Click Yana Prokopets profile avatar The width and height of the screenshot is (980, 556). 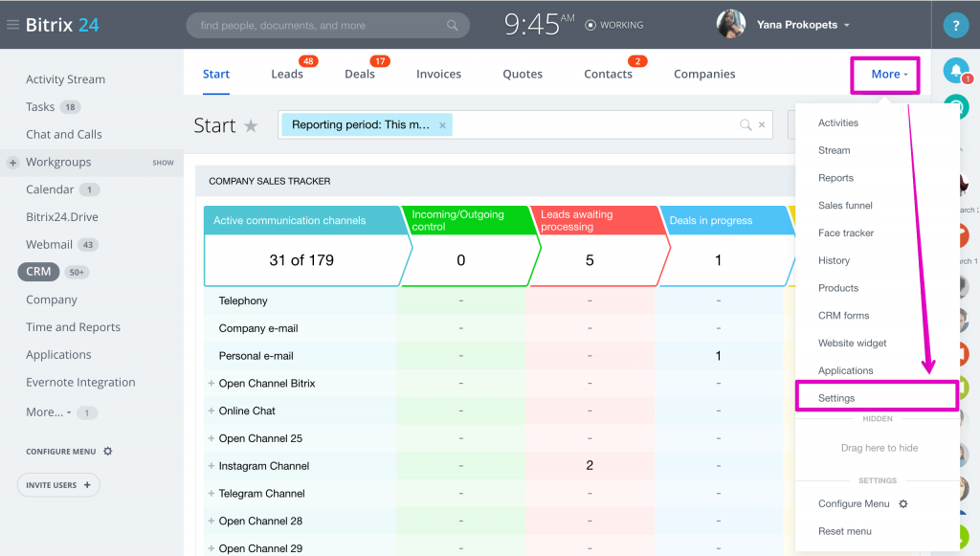tap(730, 25)
